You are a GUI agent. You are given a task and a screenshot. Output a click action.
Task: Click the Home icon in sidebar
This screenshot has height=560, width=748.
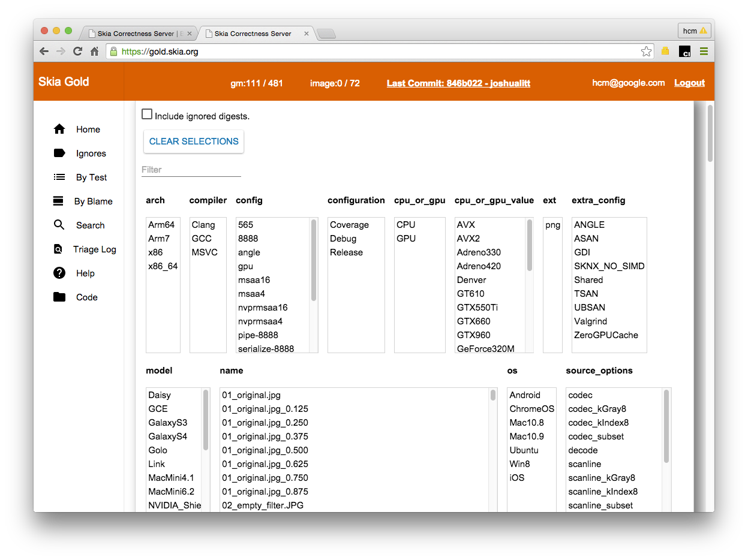pyautogui.click(x=59, y=129)
